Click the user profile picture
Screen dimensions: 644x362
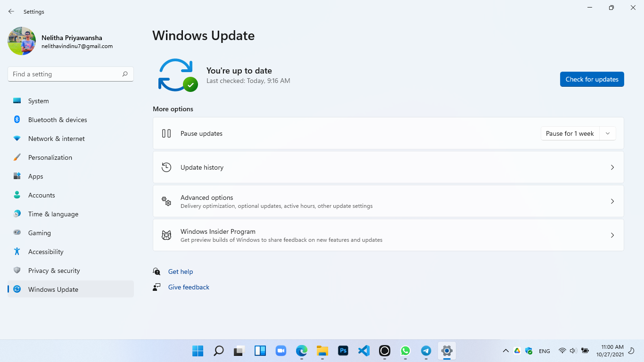coord(22,41)
